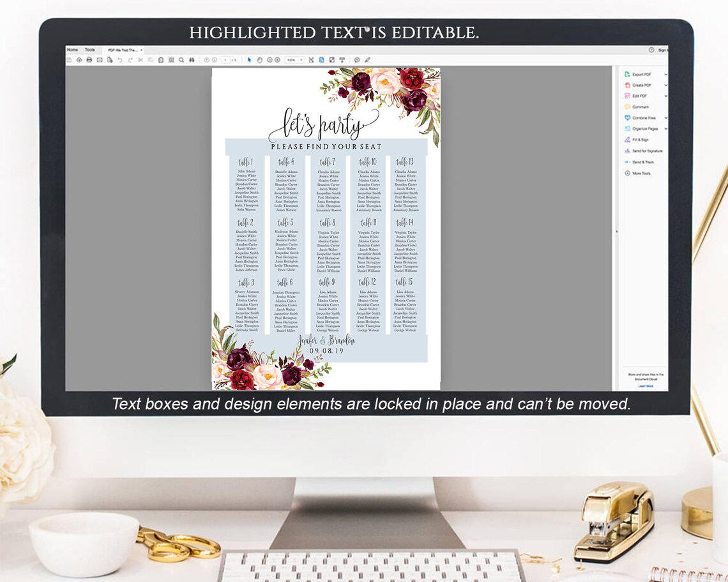Toggle zoom out in the toolbar
728x582 pixels.
coord(271,59)
